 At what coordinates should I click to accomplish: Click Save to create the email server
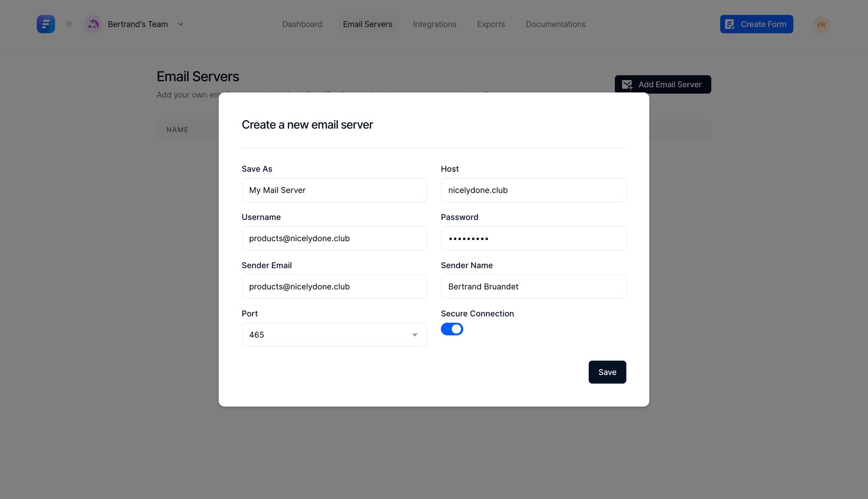point(607,372)
